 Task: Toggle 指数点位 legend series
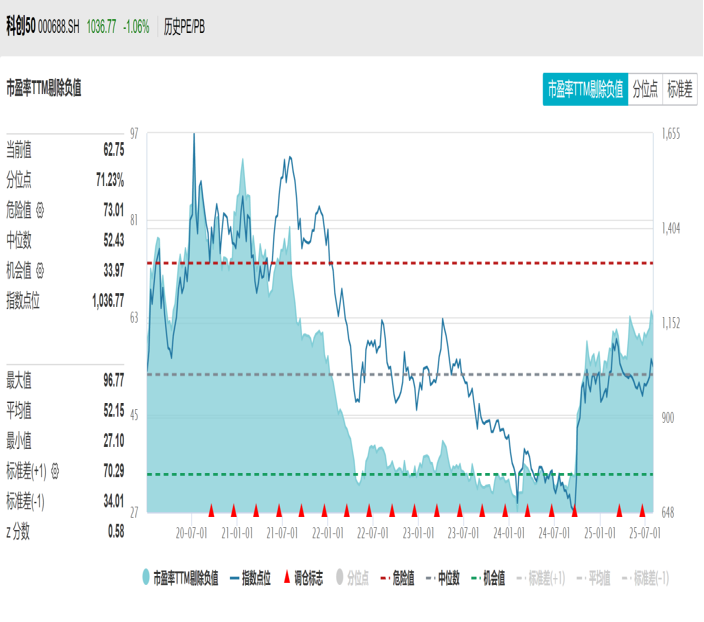coord(250,578)
